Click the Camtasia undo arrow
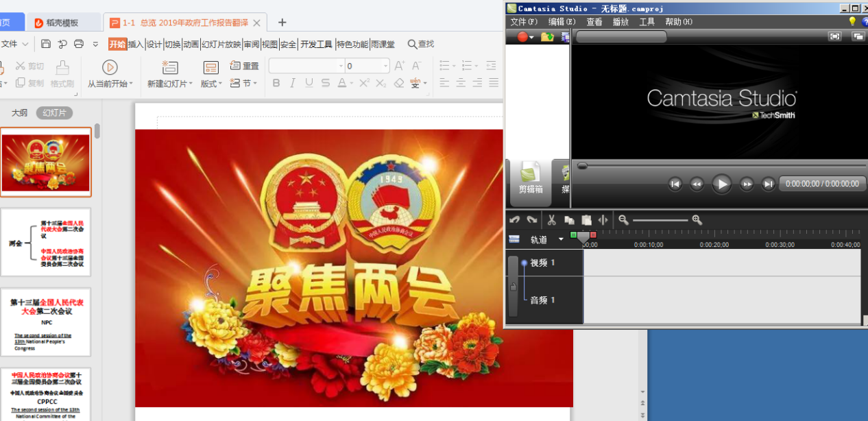Screen dimensions: 868x421 coord(514,220)
